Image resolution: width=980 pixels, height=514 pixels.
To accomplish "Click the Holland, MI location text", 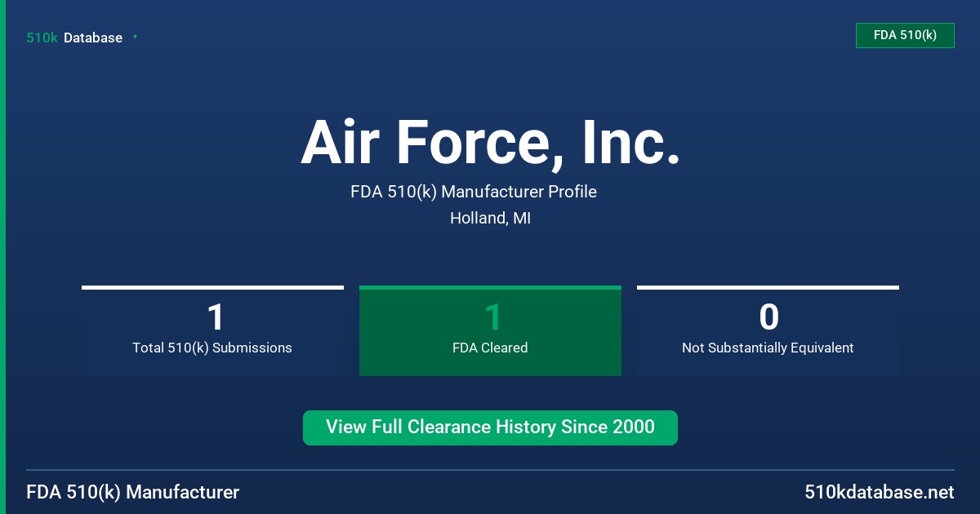I will (490, 219).
